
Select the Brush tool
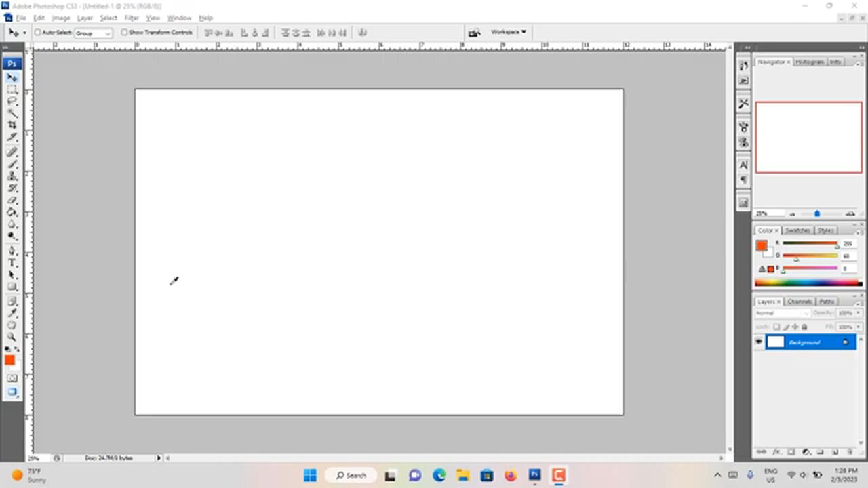tap(12, 165)
